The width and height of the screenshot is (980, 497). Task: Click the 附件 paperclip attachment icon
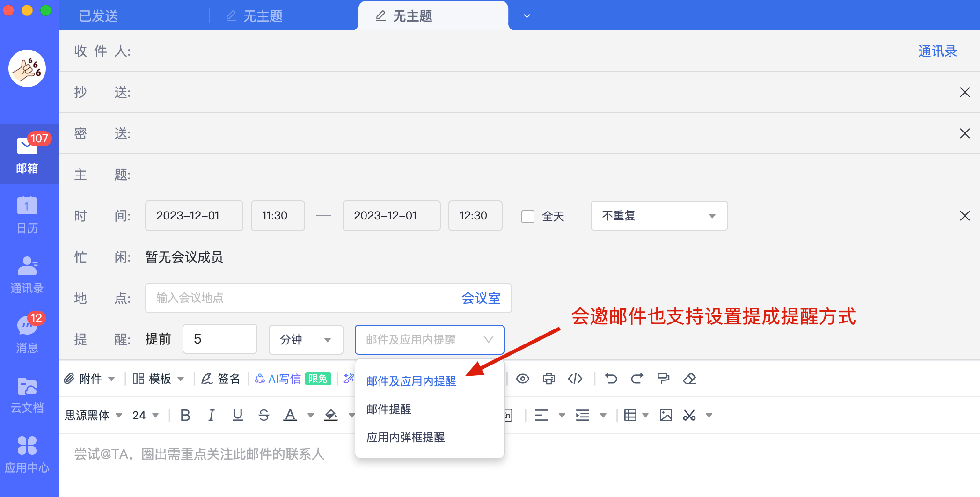69,379
